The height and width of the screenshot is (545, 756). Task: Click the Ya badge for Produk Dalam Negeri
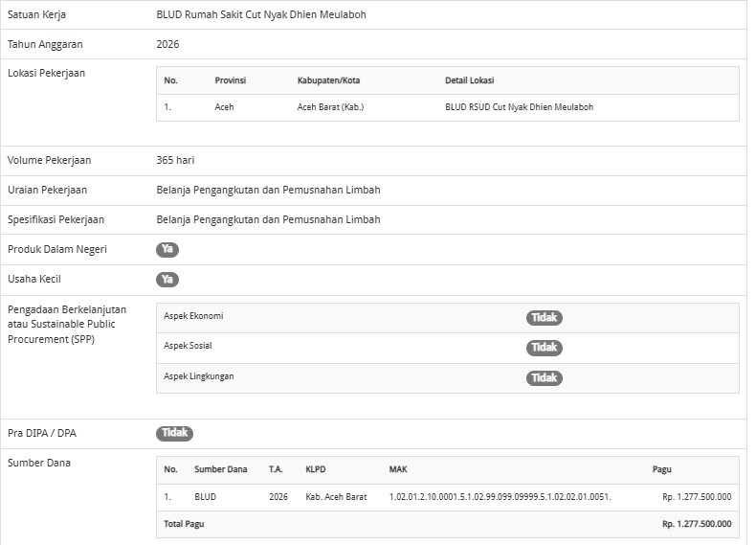pos(167,250)
